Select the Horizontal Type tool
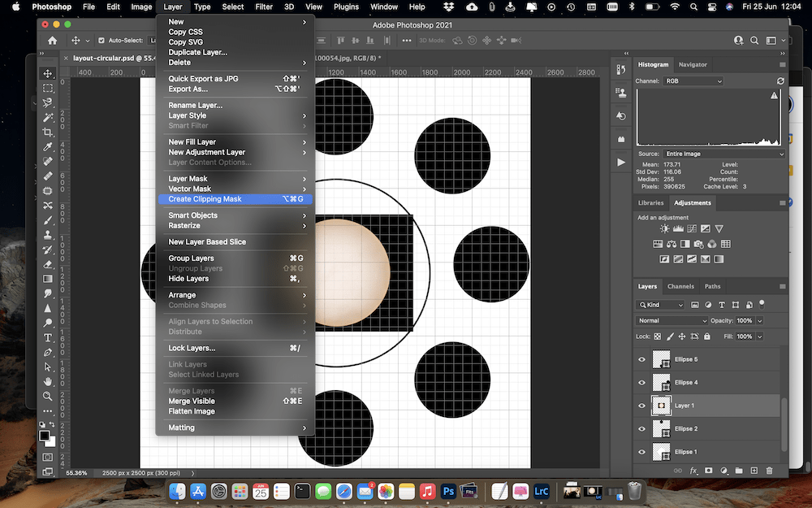812x508 pixels. point(48,337)
